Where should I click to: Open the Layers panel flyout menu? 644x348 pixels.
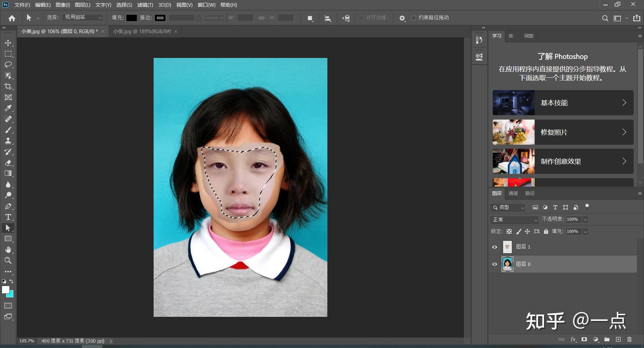point(640,194)
